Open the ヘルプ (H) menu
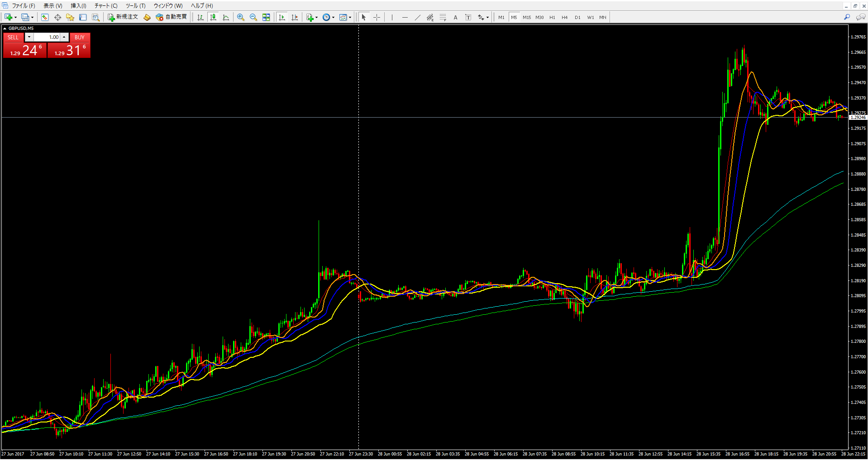 click(202, 5)
